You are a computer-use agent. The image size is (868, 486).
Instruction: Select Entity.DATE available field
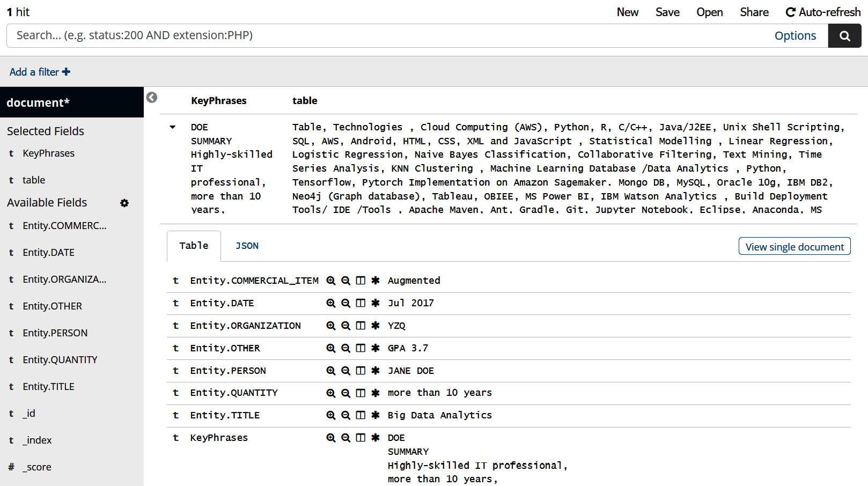coord(49,253)
